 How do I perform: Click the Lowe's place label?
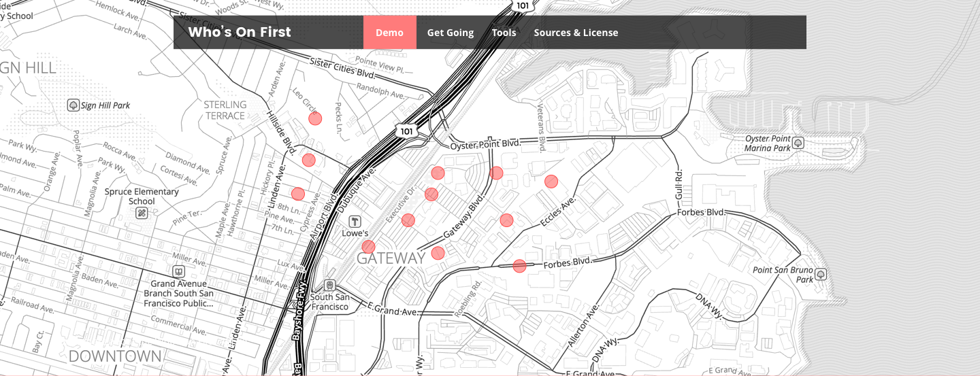355,234
